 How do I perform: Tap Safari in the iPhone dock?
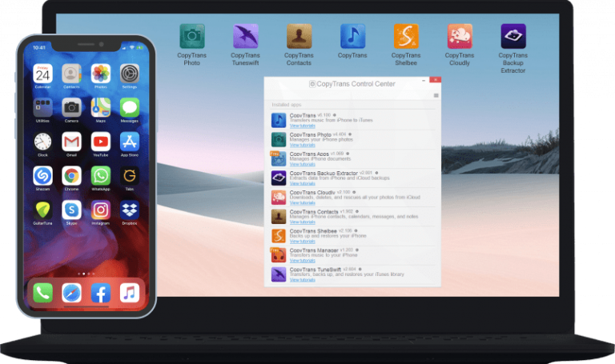tap(71, 293)
